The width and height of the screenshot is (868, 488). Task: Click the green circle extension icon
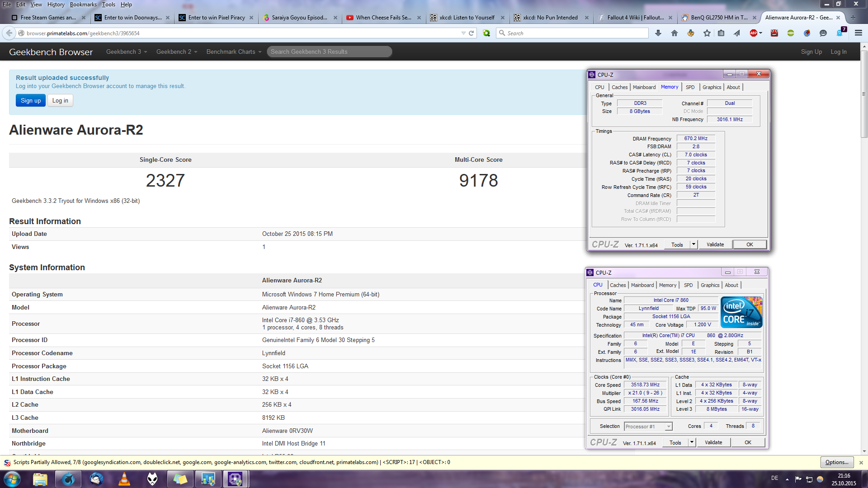click(791, 33)
